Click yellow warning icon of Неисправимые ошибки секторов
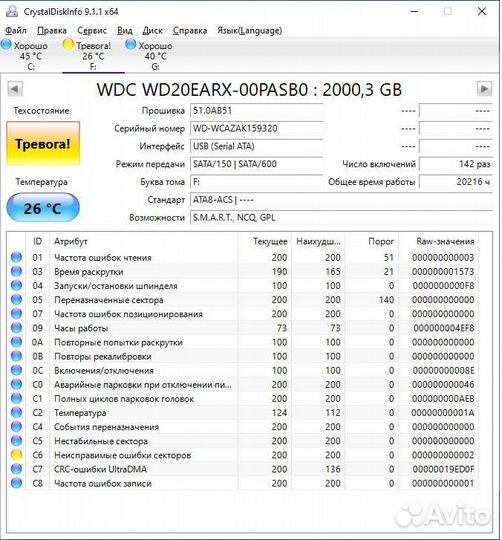The width and height of the screenshot is (502, 540). point(16,455)
